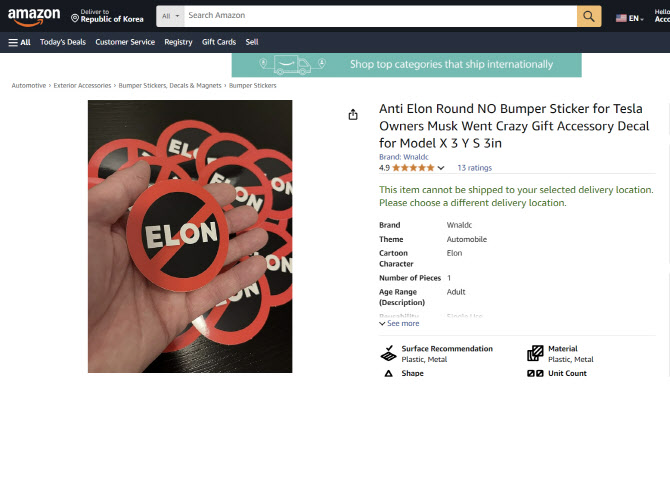Click the orange search magnifier button
Screen dimensions: 670x504
coord(589,16)
